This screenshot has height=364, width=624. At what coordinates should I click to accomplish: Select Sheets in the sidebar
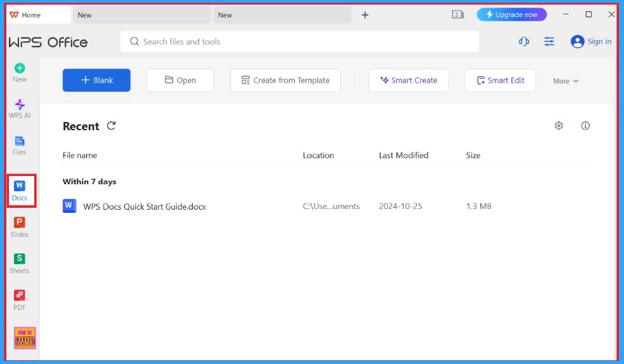pos(20,264)
